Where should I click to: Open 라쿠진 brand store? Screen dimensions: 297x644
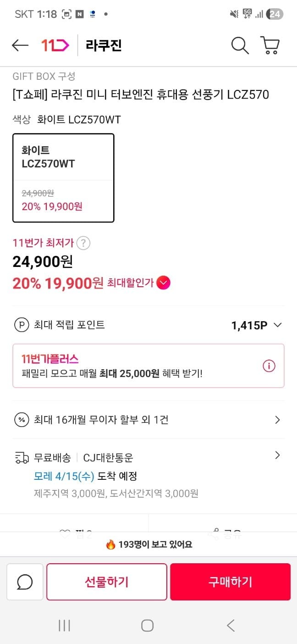[104, 45]
